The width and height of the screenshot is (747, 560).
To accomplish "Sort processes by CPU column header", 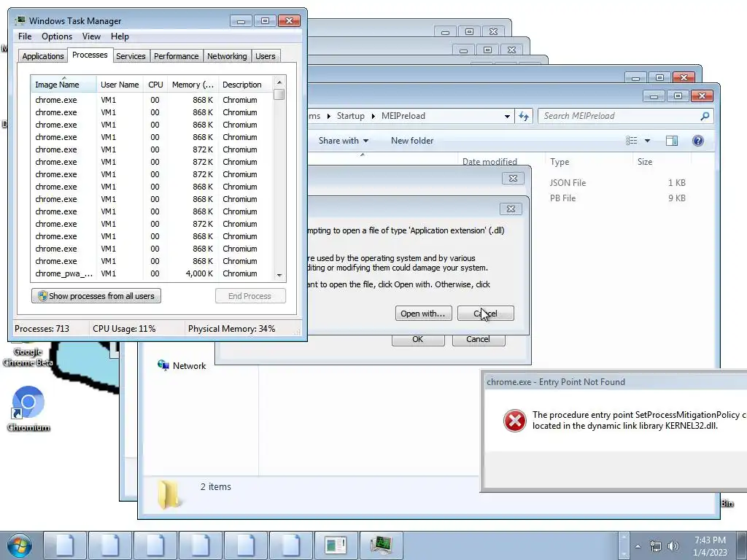I will point(155,85).
